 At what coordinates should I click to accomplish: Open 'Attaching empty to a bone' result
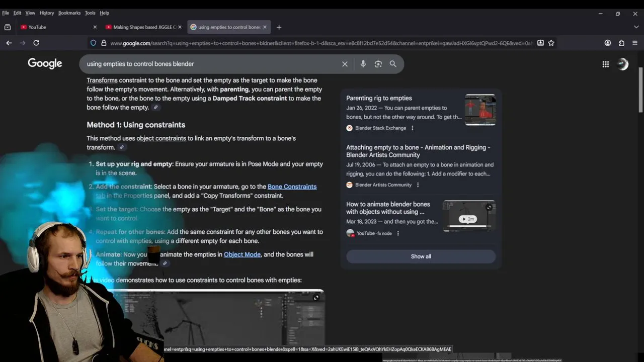[418, 151]
